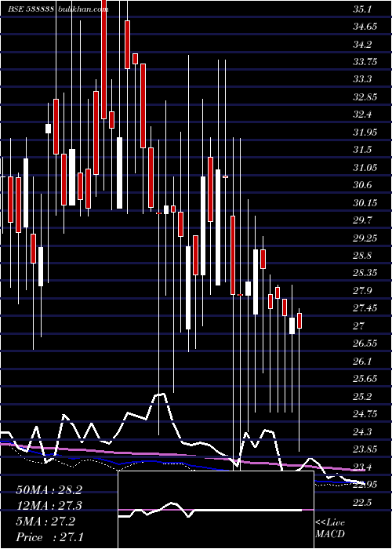The image size is (392, 549).
Task: Select the 35.1 price axis label
Action: point(362,9)
